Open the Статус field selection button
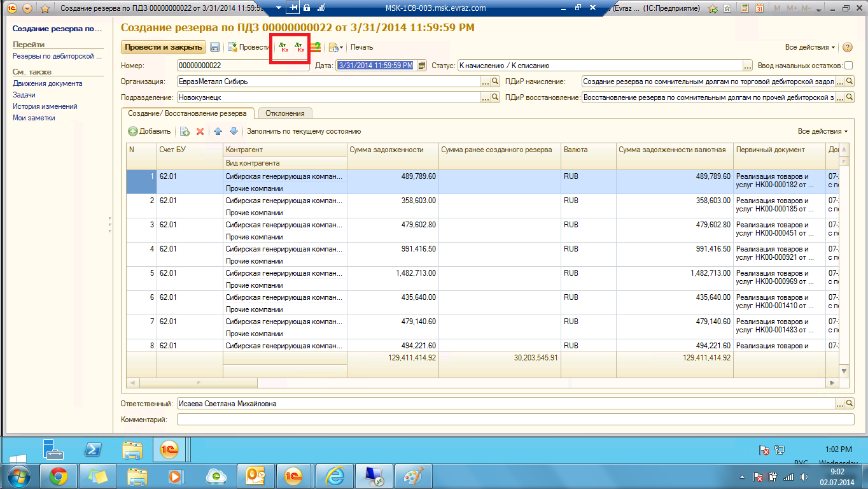Image resolution: width=868 pixels, height=489 pixels. (748, 66)
